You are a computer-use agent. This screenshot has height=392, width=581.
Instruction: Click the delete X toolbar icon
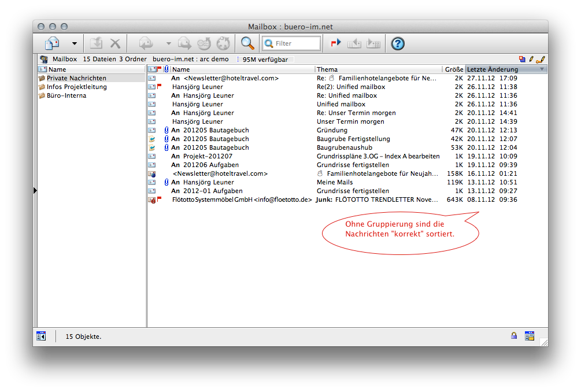(115, 43)
